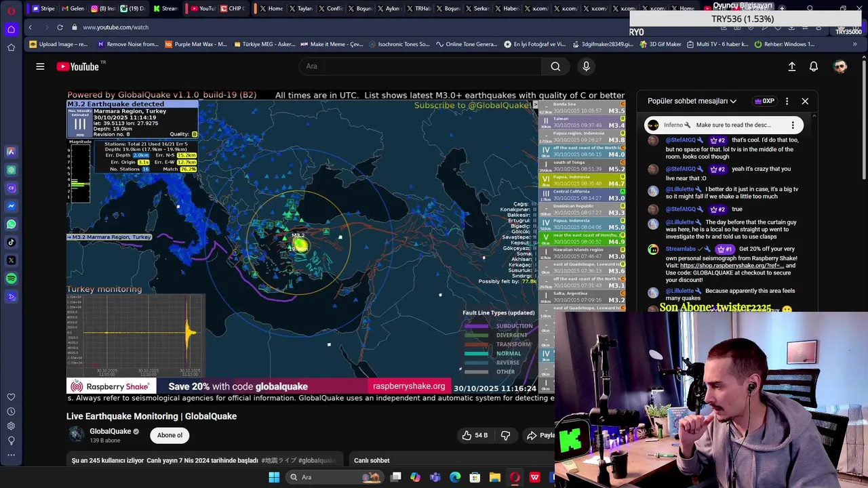Open the YouTube account avatar menu
868x488 pixels.
tap(840, 66)
